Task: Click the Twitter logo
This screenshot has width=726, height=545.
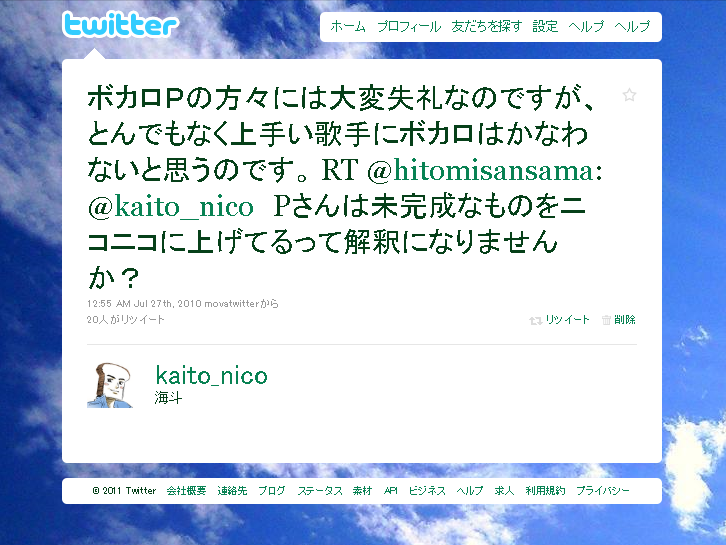Action: click(x=120, y=25)
